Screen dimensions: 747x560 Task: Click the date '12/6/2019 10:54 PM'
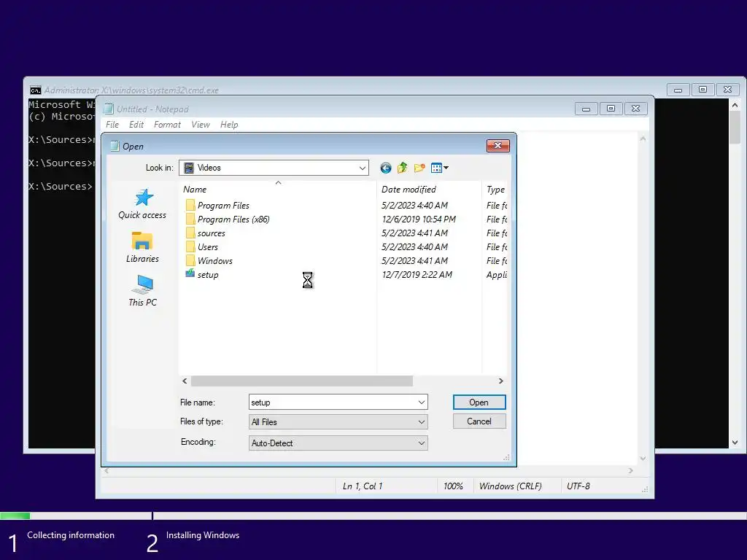coord(419,219)
